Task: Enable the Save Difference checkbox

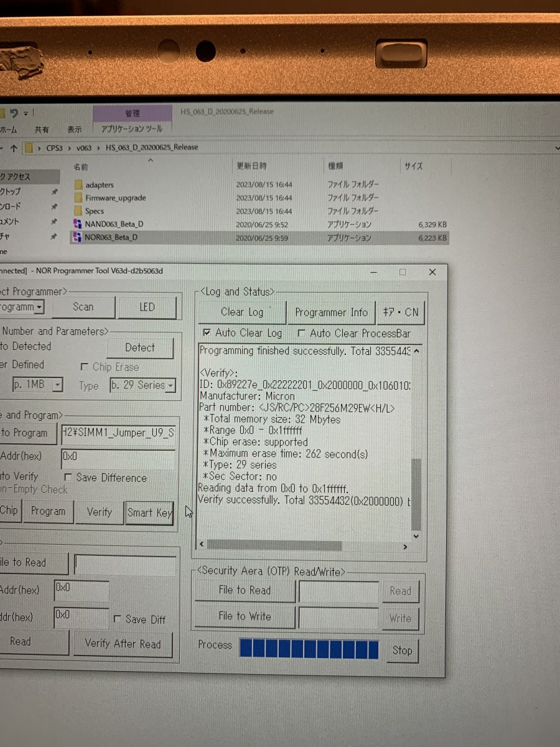Action: (x=68, y=477)
